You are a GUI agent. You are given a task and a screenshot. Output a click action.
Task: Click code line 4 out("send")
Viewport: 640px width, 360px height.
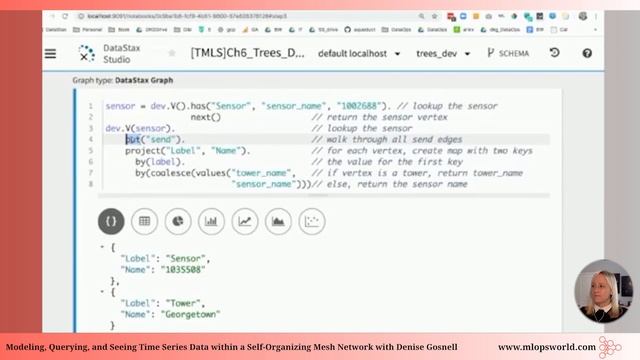pyautogui.click(x=155, y=140)
